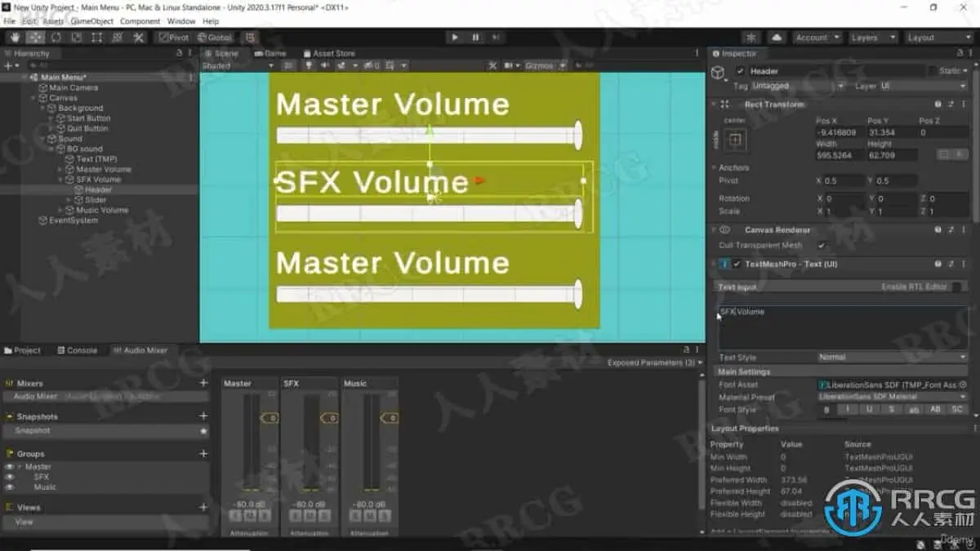The height and width of the screenshot is (551, 980).
Task: Toggle TextMeshPro component enabled checkbox
Action: point(737,264)
